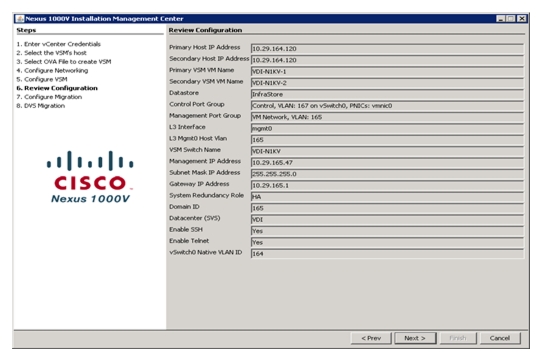
Task: Click the Subnet Mask IP Address field
Action: tap(388, 174)
